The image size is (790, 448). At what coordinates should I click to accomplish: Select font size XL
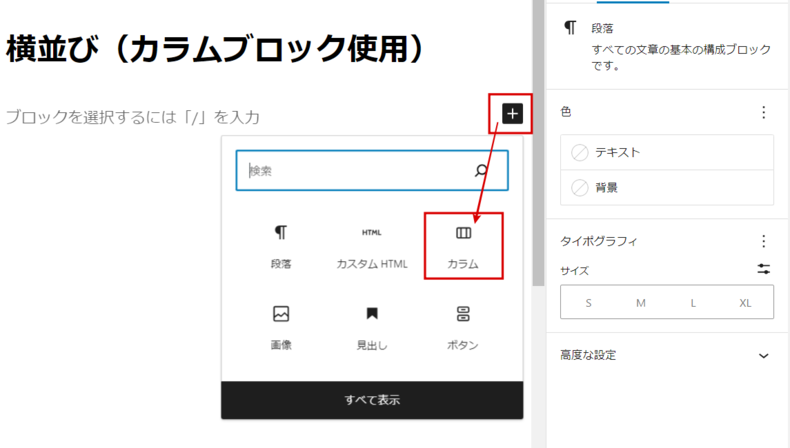point(745,303)
